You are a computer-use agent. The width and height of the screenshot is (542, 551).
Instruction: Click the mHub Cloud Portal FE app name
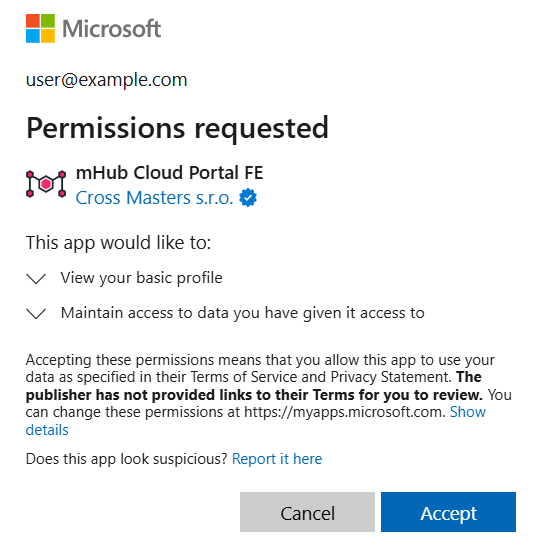169,173
